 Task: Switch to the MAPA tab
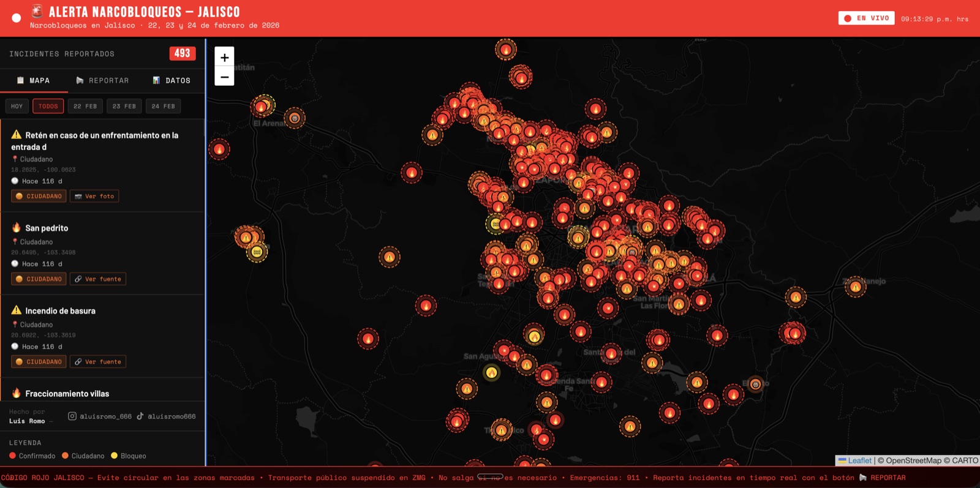[34, 80]
